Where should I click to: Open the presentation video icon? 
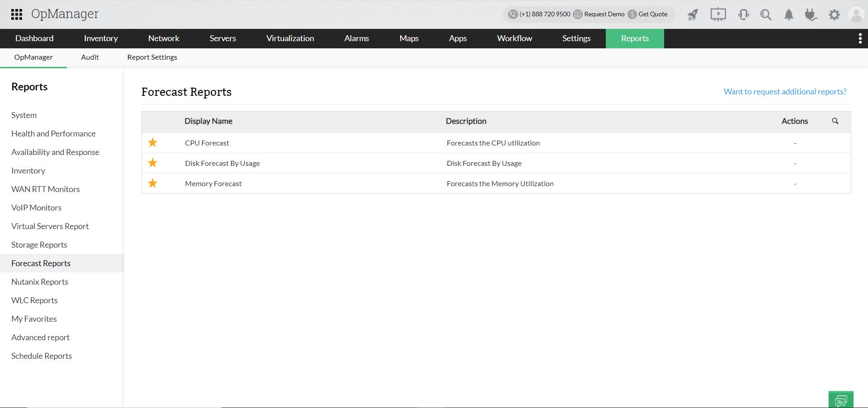pyautogui.click(x=718, y=15)
